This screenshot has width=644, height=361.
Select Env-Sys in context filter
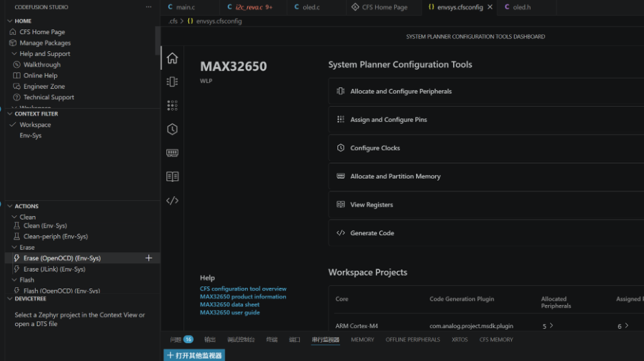coord(30,135)
